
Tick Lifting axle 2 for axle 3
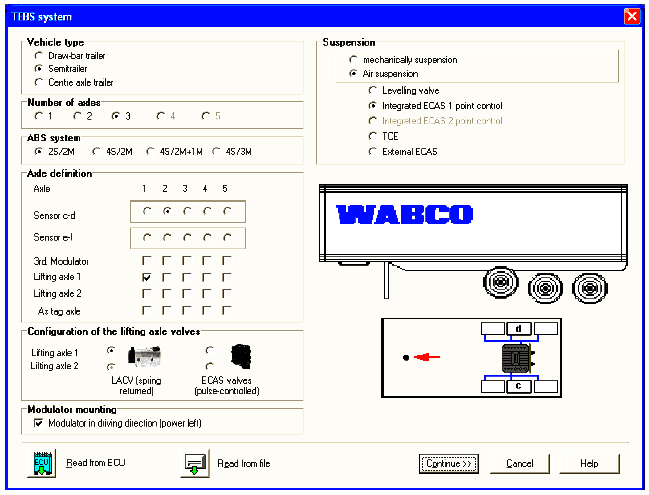coord(187,294)
